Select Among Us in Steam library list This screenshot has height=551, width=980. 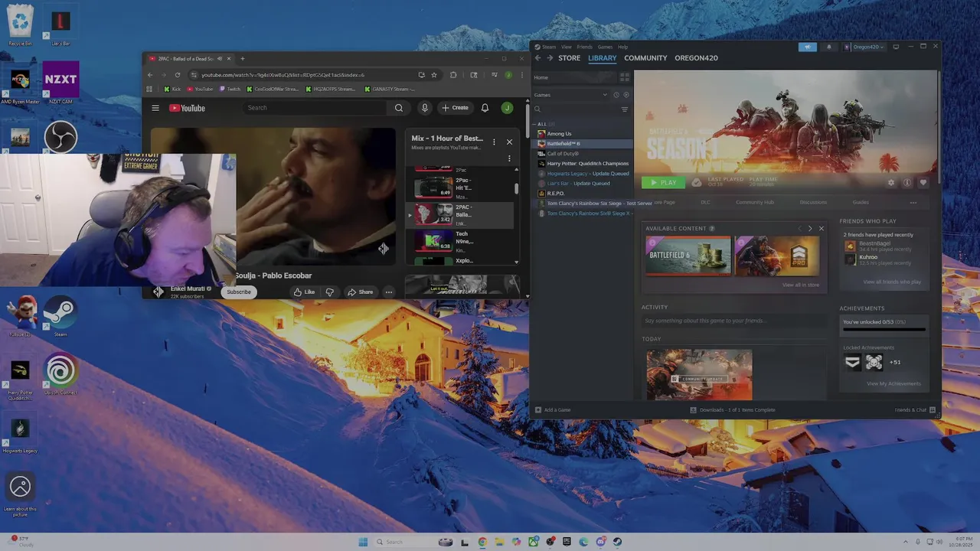pyautogui.click(x=559, y=134)
